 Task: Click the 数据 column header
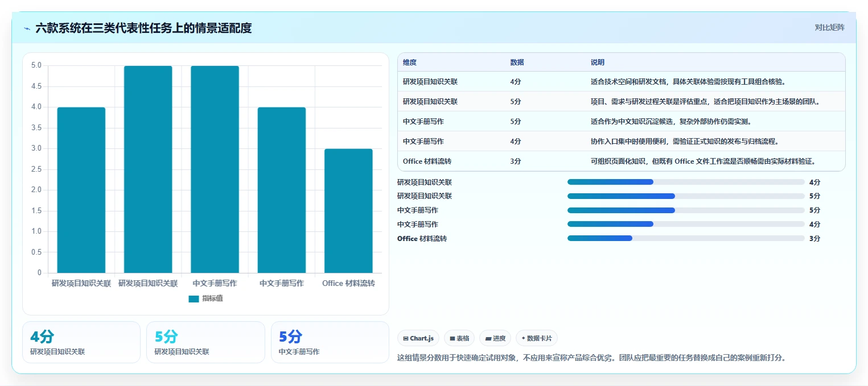[517, 63]
